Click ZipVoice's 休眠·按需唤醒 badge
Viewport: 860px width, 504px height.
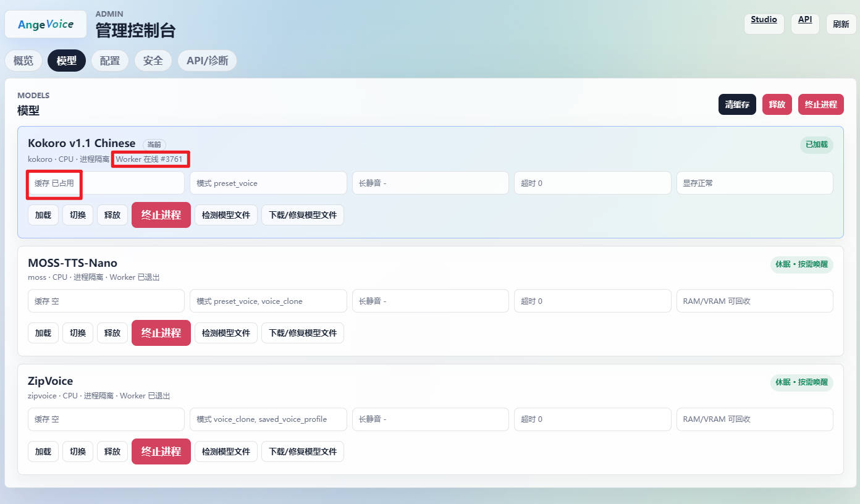coord(802,383)
